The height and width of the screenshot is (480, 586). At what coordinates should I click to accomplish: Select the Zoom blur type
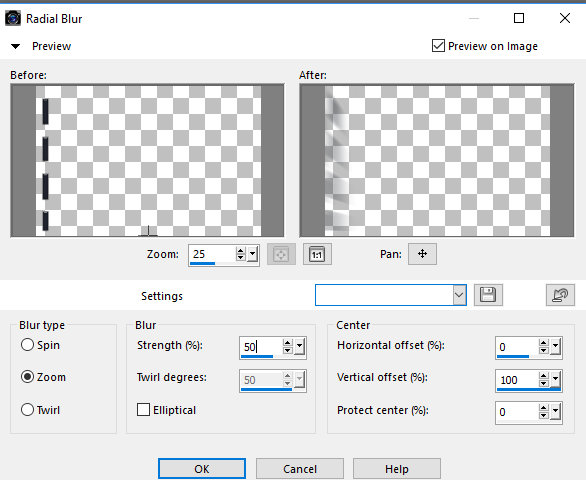pyautogui.click(x=27, y=377)
